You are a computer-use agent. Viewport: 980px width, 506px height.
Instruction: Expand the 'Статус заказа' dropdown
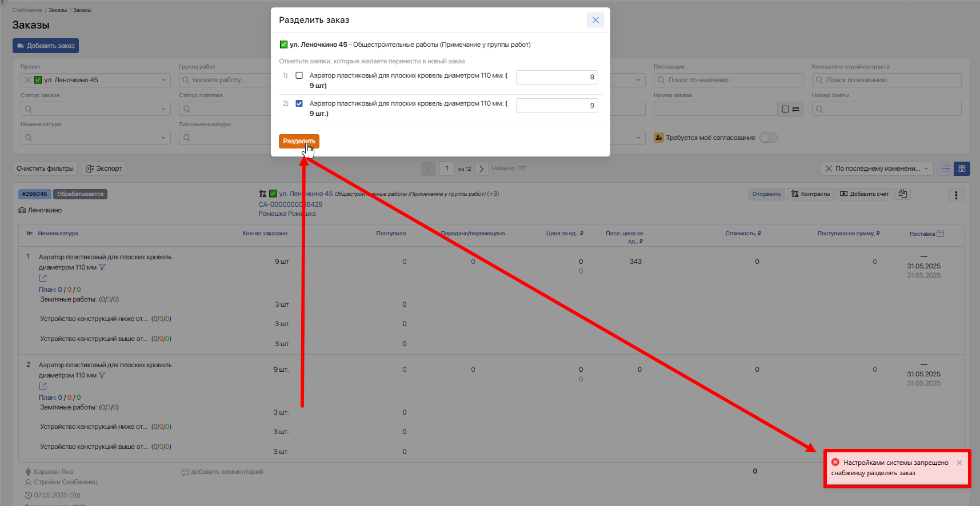click(163, 109)
